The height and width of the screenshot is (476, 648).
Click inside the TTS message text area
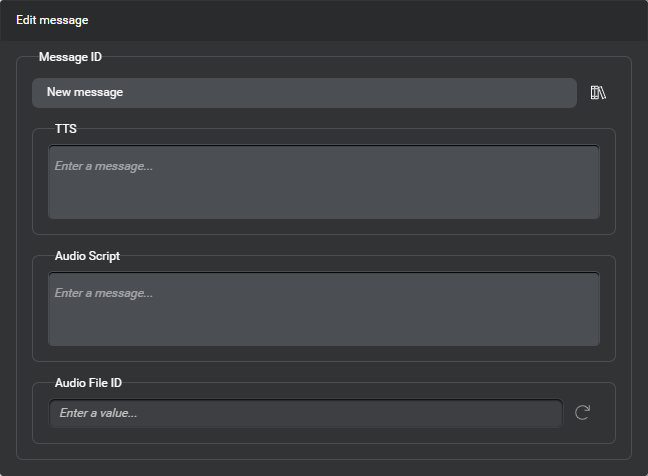tap(324, 182)
